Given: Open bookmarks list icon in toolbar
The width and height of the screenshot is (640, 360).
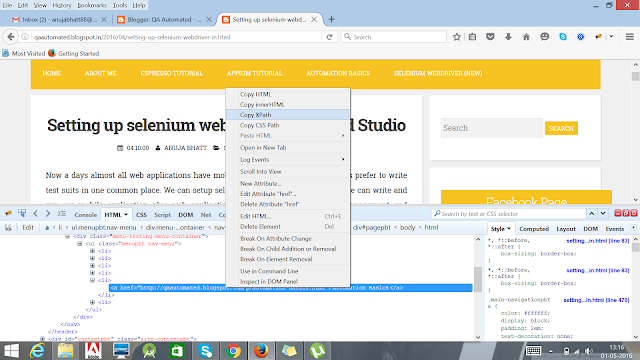Looking at the screenshot, I should click(x=472, y=37).
